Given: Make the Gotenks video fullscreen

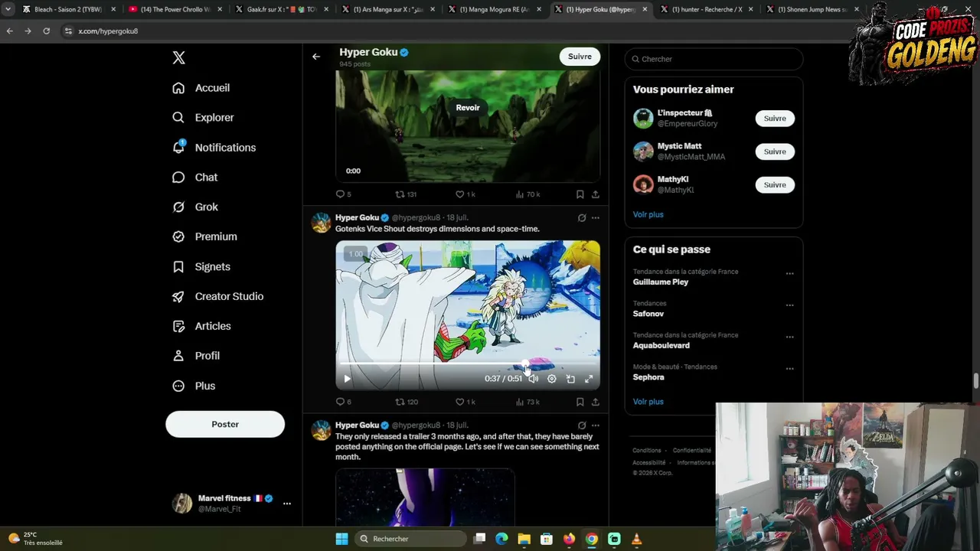Looking at the screenshot, I should click(x=589, y=379).
